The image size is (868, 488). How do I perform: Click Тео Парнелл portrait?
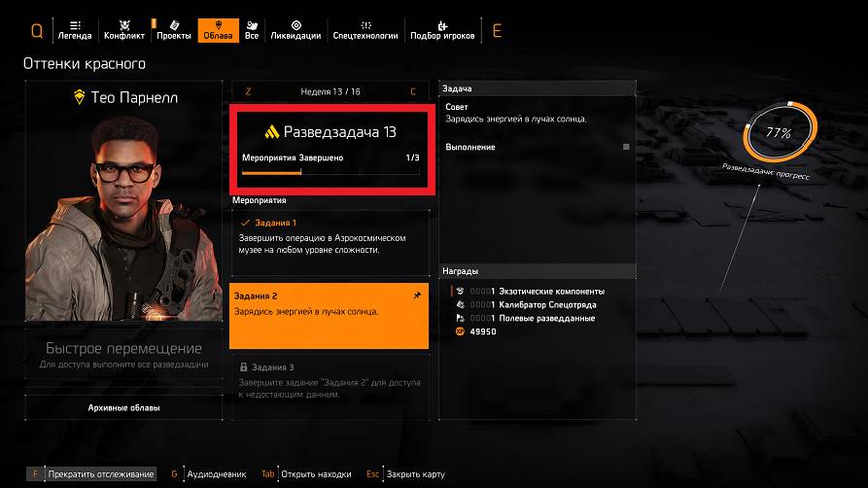[124, 219]
